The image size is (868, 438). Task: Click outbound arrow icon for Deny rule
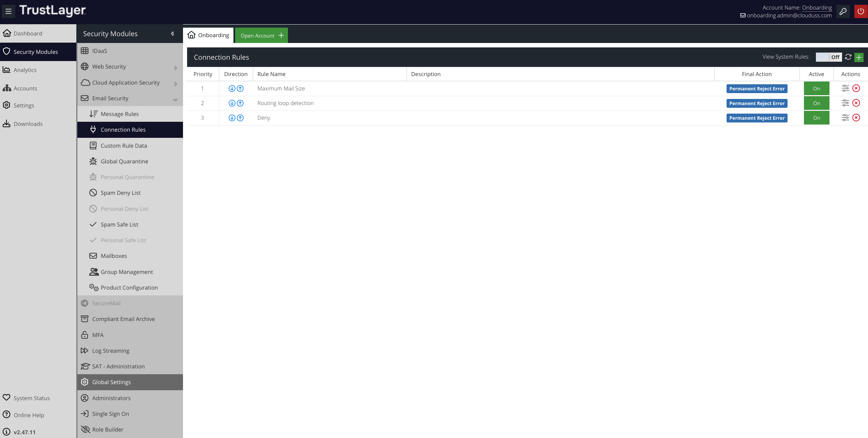point(240,118)
